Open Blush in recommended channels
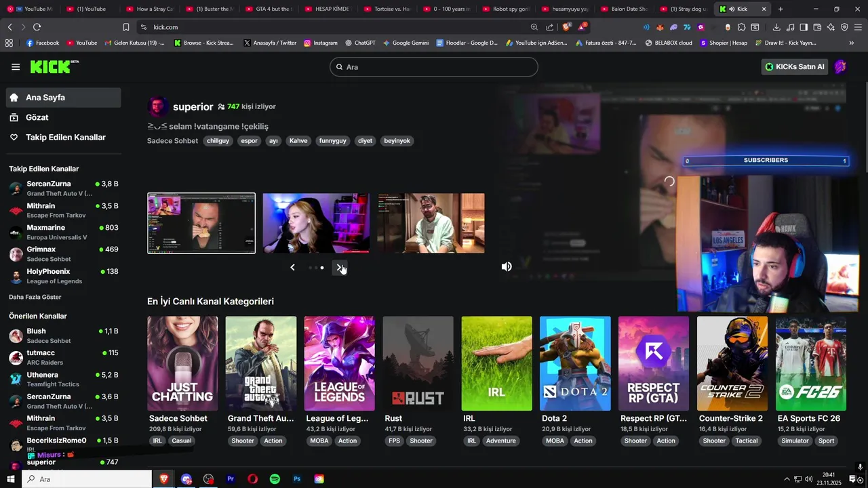Screen dimensions: 868x488 coord(64,335)
